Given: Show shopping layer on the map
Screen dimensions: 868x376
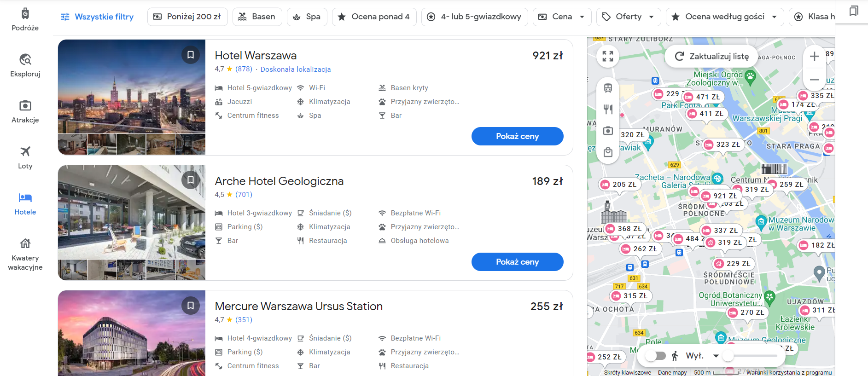Looking at the screenshot, I should (608, 152).
